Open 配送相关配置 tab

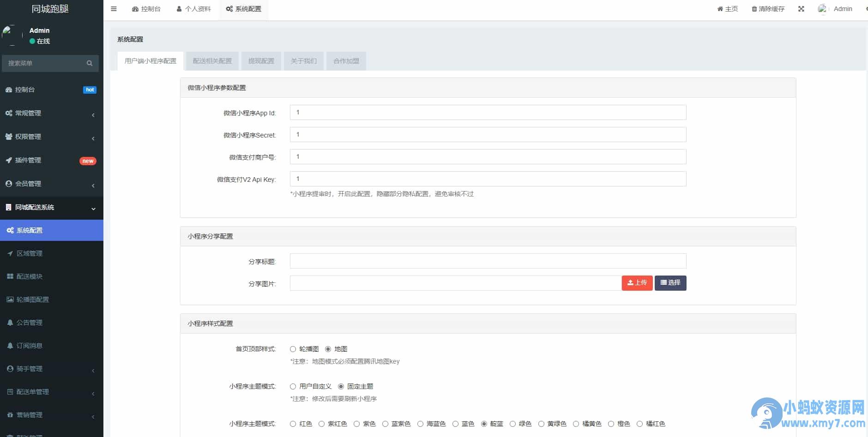(x=212, y=61)
